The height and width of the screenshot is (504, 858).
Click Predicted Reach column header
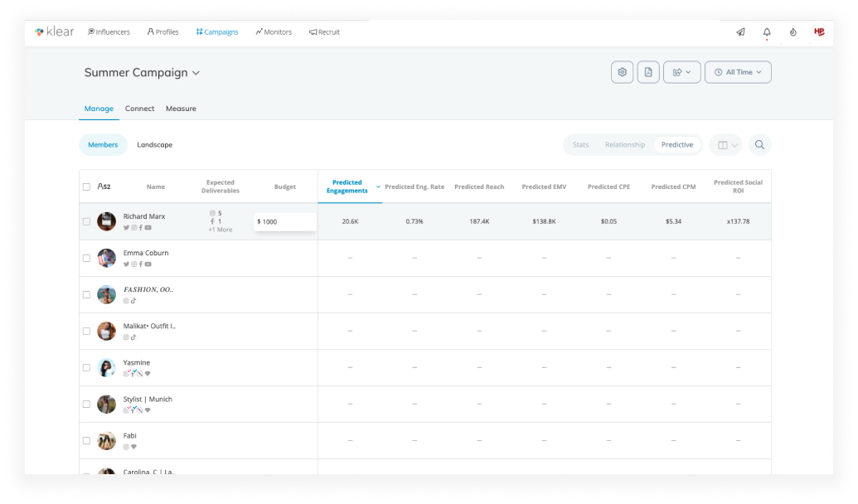479,187
